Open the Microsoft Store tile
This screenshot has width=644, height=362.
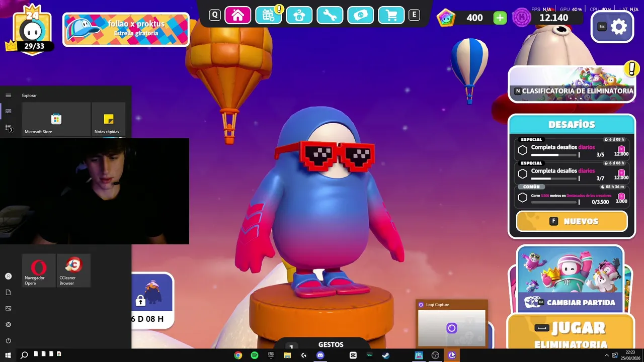(56, 120)
